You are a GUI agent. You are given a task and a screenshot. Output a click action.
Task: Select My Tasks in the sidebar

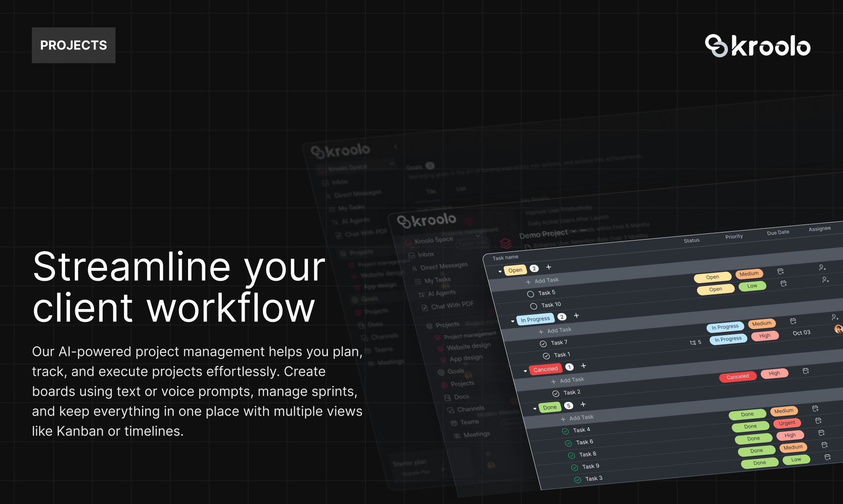(x=437, y=279)
